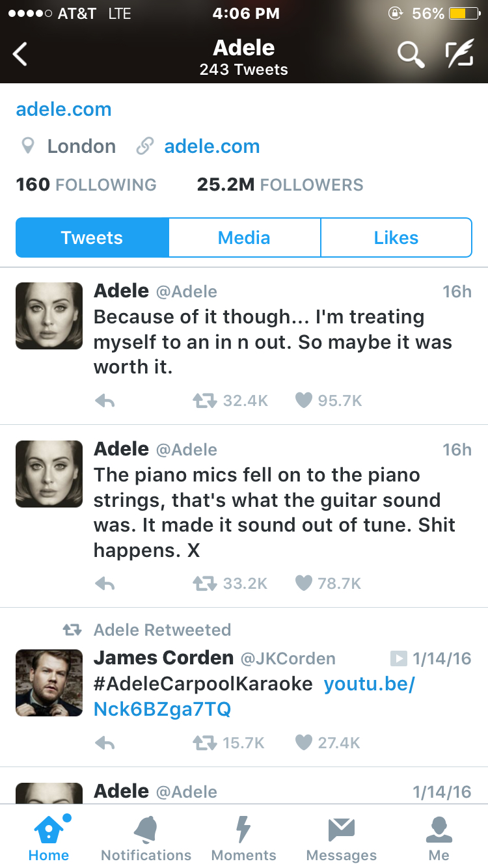View the 25.2M followers list
This screenshot has width=488, height=868.
(x=280, y=185)
